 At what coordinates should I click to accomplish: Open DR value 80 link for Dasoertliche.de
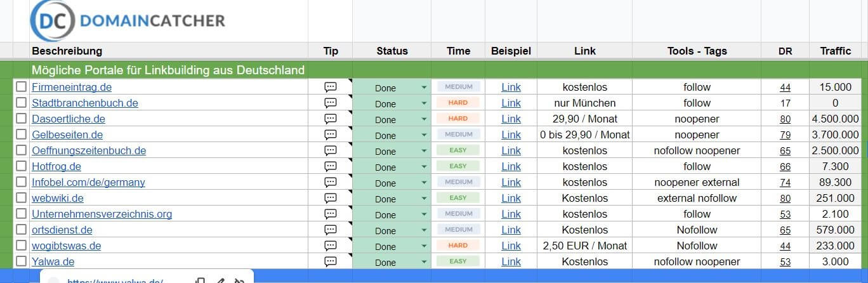click(x=786, y=119)
